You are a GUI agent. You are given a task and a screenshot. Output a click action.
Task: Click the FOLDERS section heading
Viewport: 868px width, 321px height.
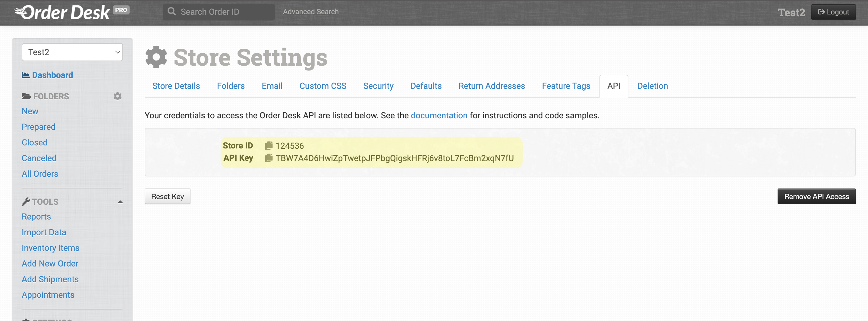[46, 96]
